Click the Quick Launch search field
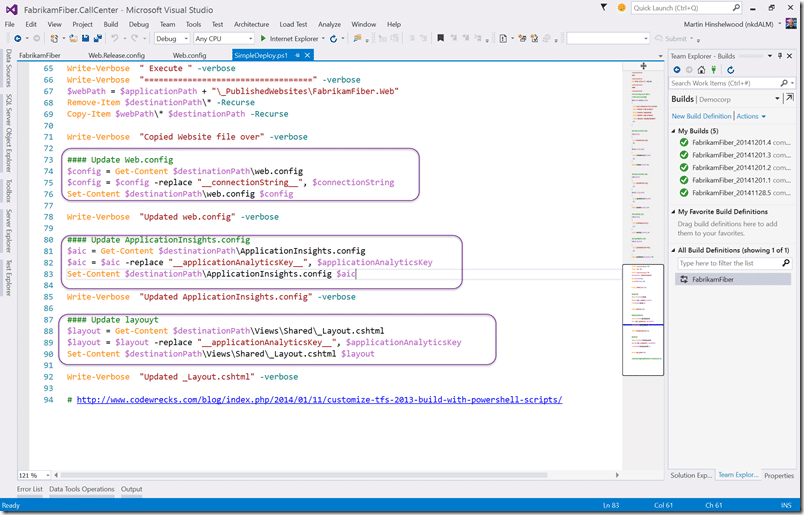804x515 pixels. (x=681, y=8)
